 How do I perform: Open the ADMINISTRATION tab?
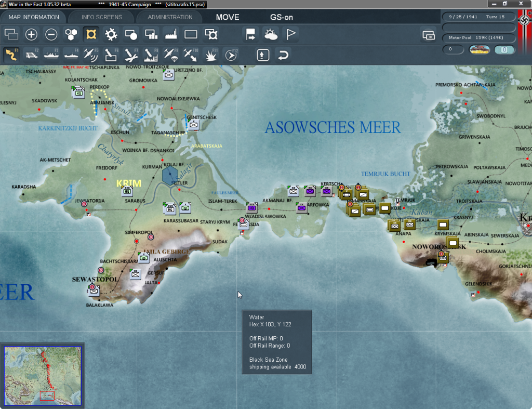tap(170, 17)
